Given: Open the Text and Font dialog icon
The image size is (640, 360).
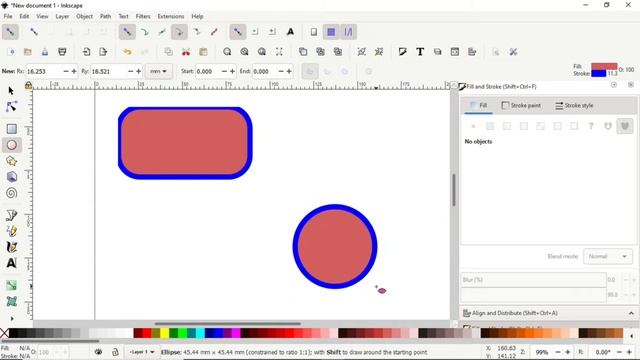Looking at the screenshot, I should coord(420,52).
